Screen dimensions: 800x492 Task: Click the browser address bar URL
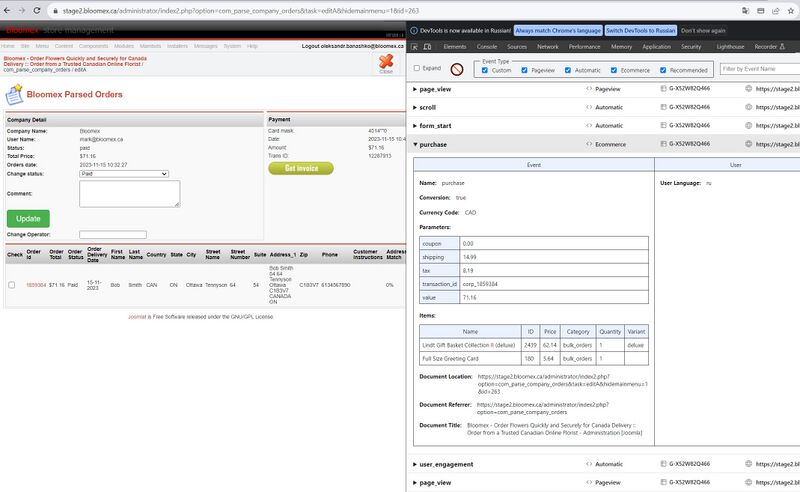pos(240,11)
